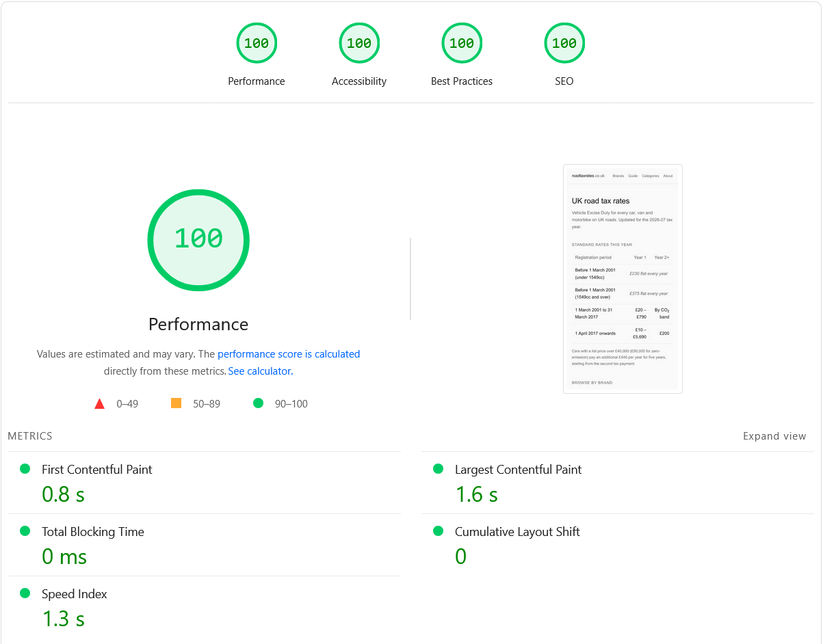Click the large 100 performance gauge
823x644 pixels.
coord(198,239)
